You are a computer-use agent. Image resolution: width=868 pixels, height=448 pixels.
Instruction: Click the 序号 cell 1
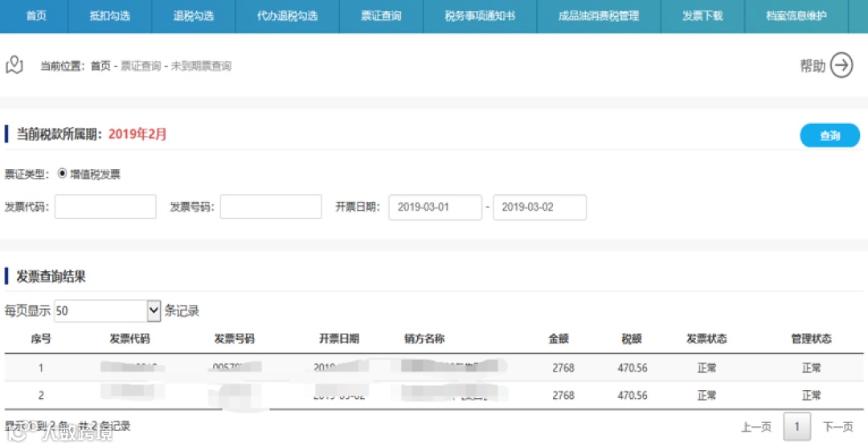pos(40,368)
